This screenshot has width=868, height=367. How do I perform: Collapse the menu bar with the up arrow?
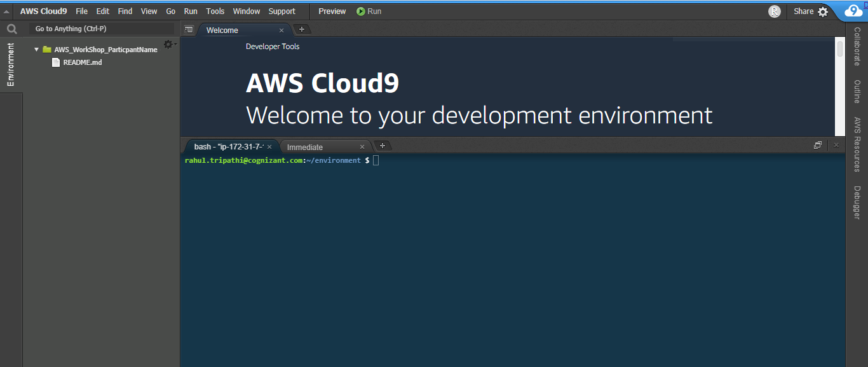tap(6, 11)
